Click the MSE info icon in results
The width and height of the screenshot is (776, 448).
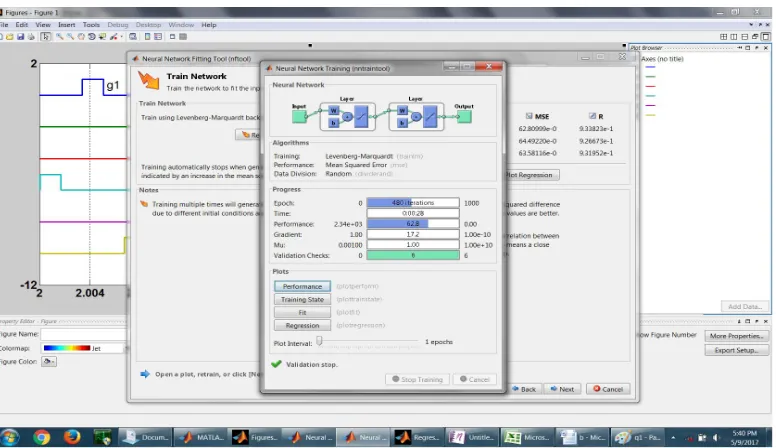[x=529, y=116]
